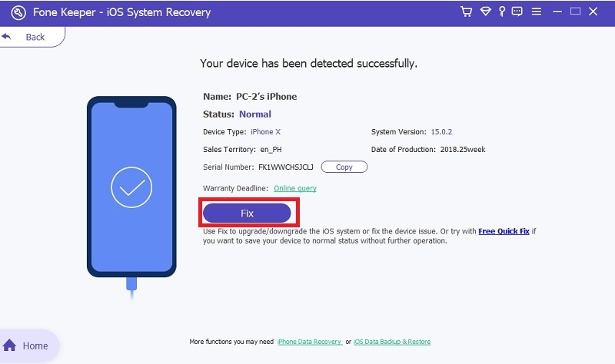Open the iPhone Data Recovery link
The height and width of the screenshot is (364, 615).
click(x=310, y=342)
